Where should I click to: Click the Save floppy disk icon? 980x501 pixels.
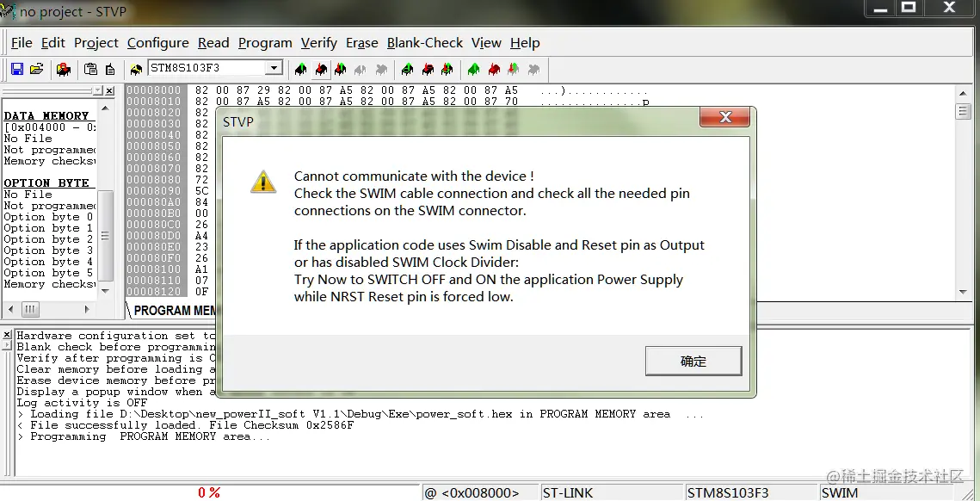click(x=17, y=69)
